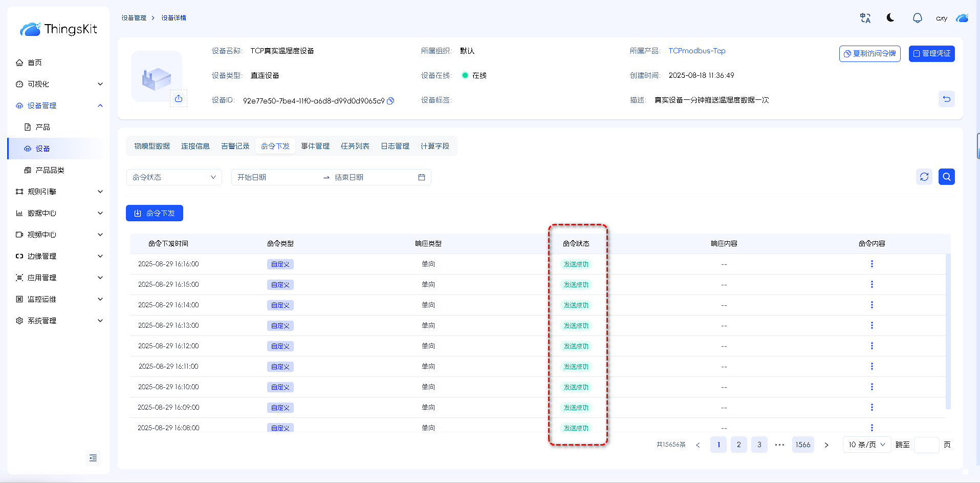
Task: Expand the 规则引擎 sidebar menu
Action: pos(59,192)
